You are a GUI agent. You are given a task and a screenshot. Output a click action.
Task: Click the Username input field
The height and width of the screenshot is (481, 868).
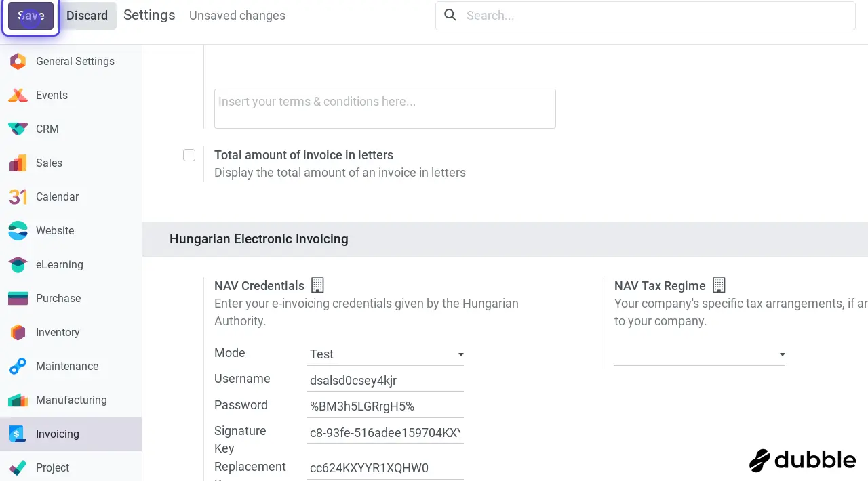tap(385, 381)
